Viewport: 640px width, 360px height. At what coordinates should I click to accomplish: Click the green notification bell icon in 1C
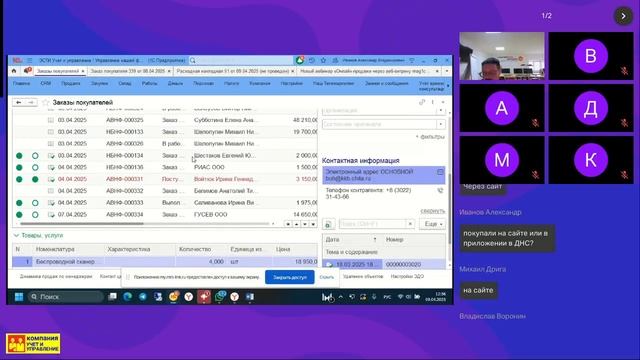300,60
